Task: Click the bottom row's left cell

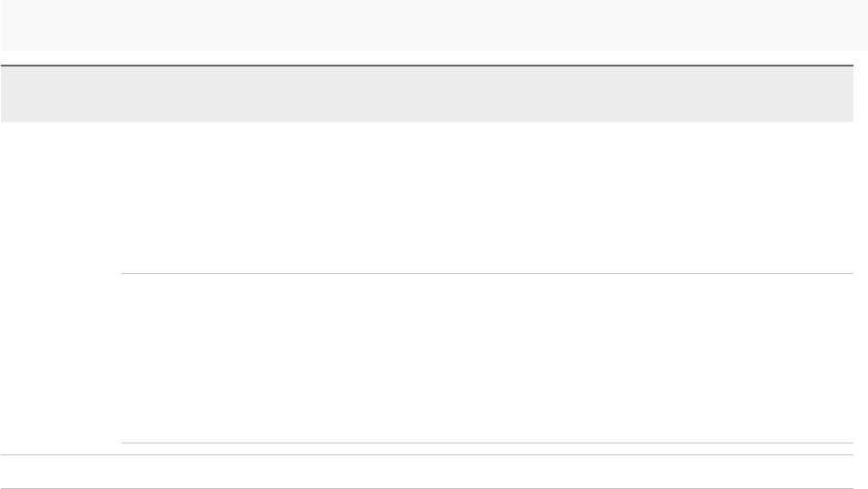Action: (x=60, y=472)
